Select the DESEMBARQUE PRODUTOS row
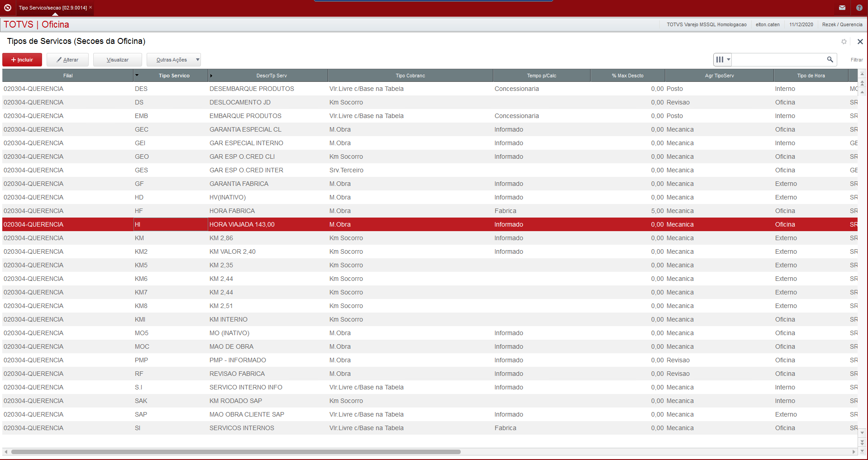This screenshot has width=868, height=460. 430,89
